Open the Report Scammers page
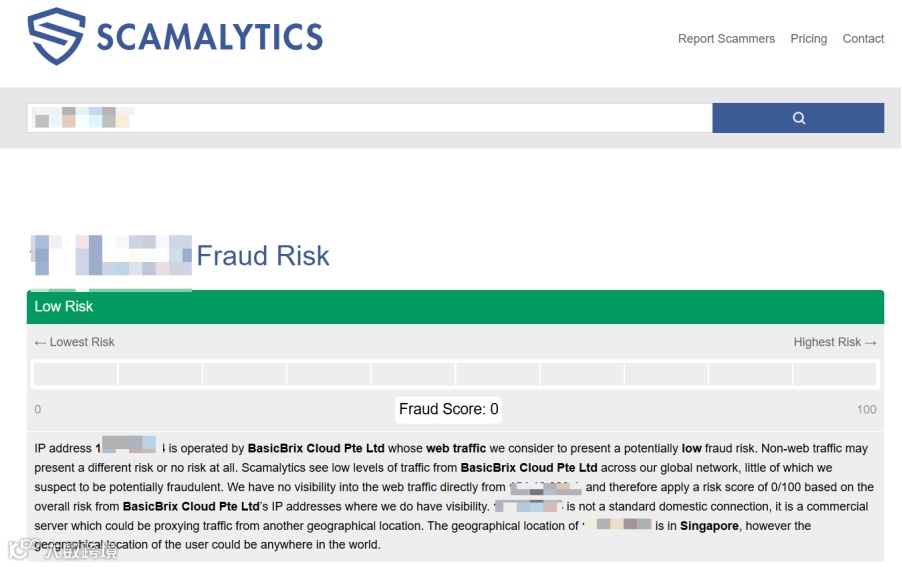The height and width of the screenshot is (567, 902). click(726, 39)
